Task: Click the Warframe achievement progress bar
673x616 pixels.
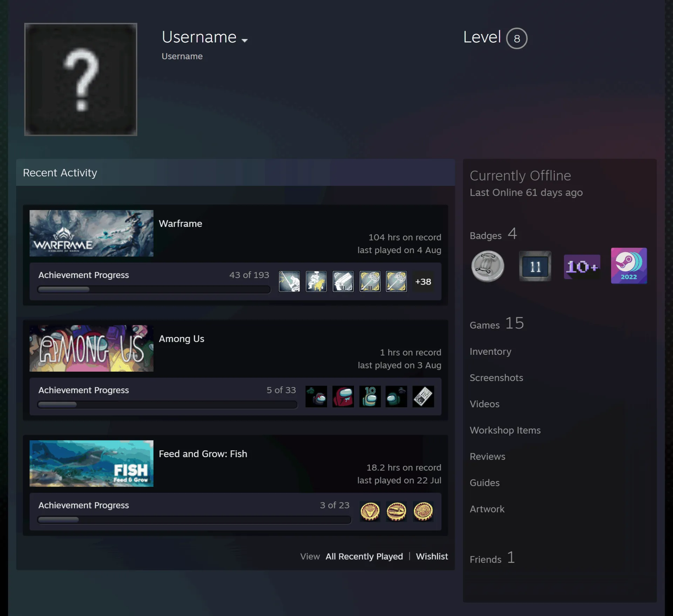Action: pyautogui.click(x=154, y=289)
